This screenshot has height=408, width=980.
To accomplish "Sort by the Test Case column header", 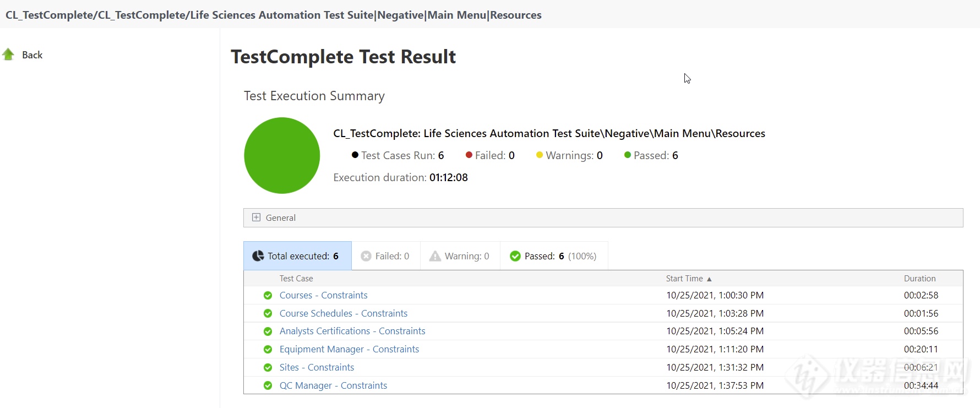I will click(296, 279).
